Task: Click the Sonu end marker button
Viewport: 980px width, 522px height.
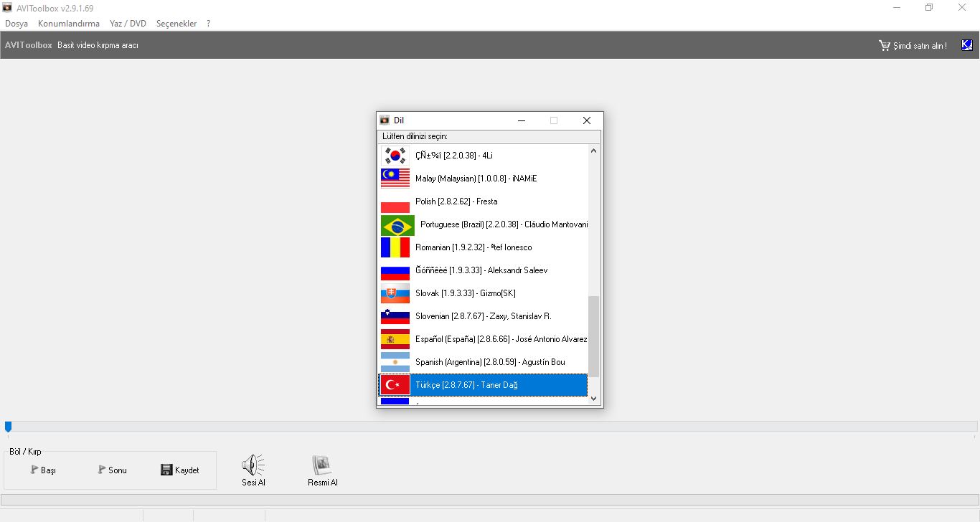Action: click(x=113, y=470)
